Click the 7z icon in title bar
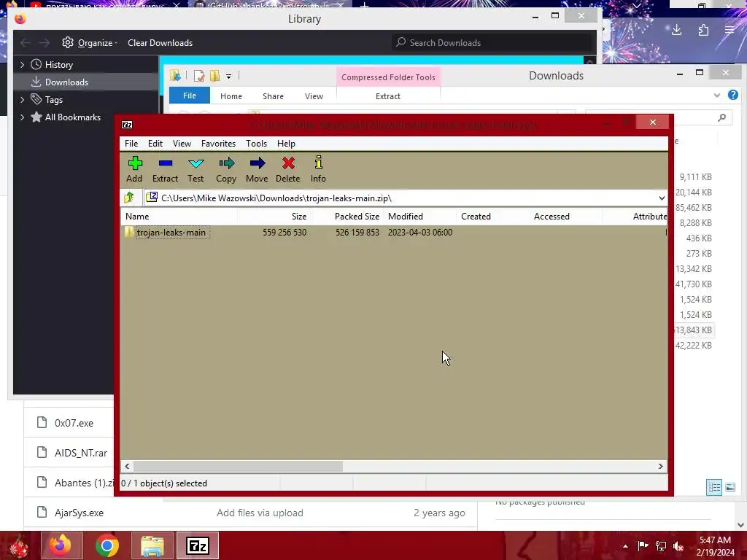This screenshot has width=747, height=560. (x=127, y=125)
